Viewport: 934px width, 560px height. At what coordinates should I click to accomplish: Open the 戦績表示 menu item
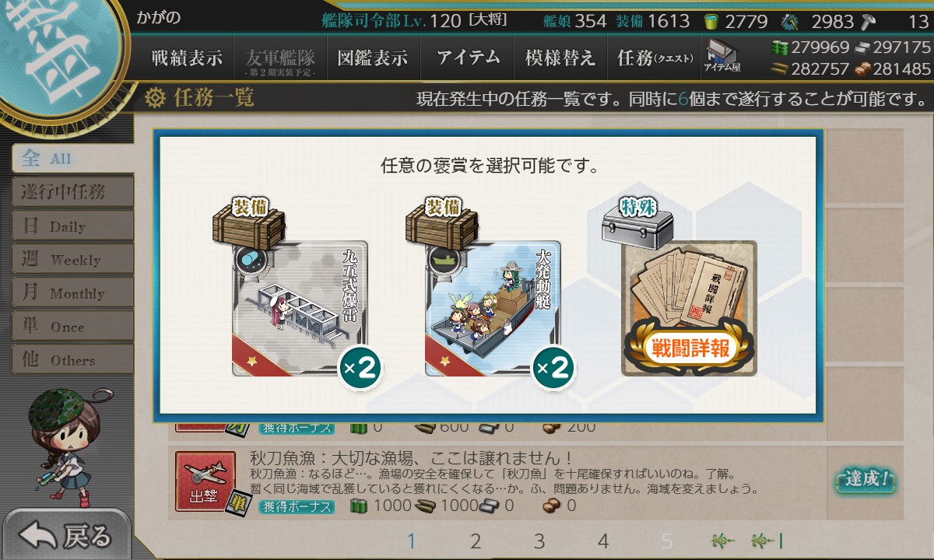click(187, 58)
